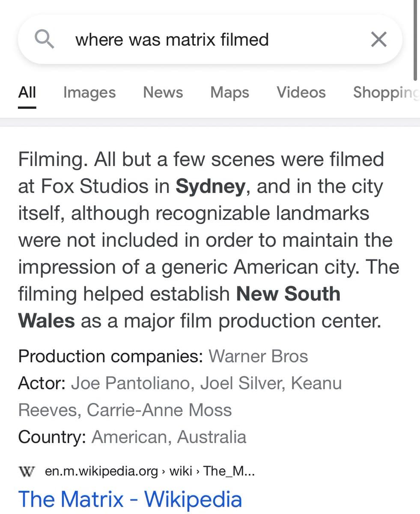Open The Matrix - Wikipedia link
420x514 pixels.
tap(130, 498)
